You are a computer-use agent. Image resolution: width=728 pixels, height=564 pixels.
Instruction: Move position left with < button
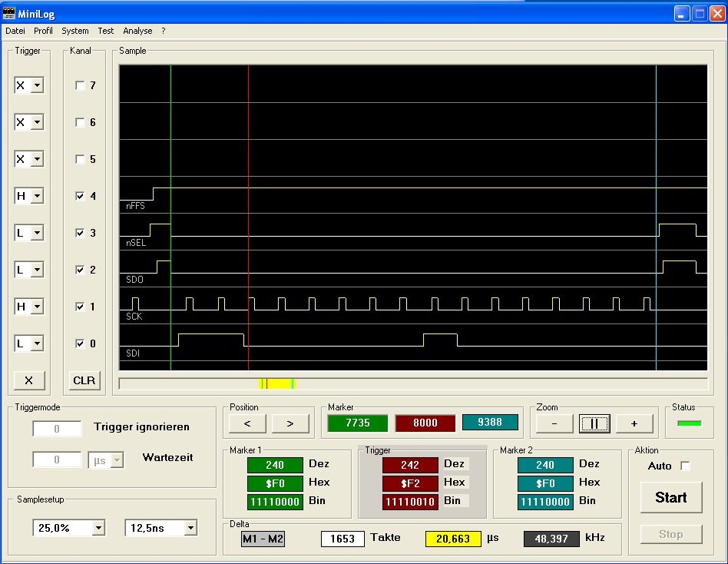[247, 423]
